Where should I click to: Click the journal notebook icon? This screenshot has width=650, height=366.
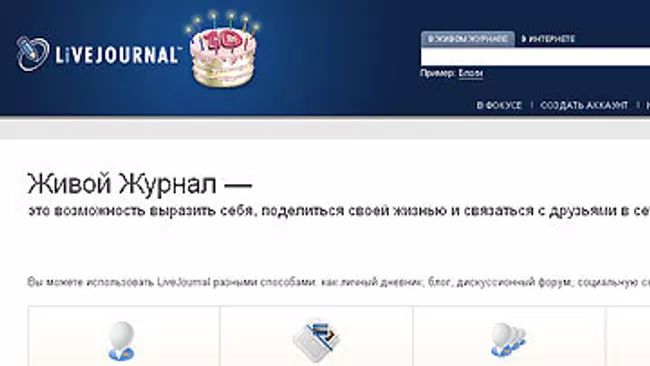(x=316, y=341)
